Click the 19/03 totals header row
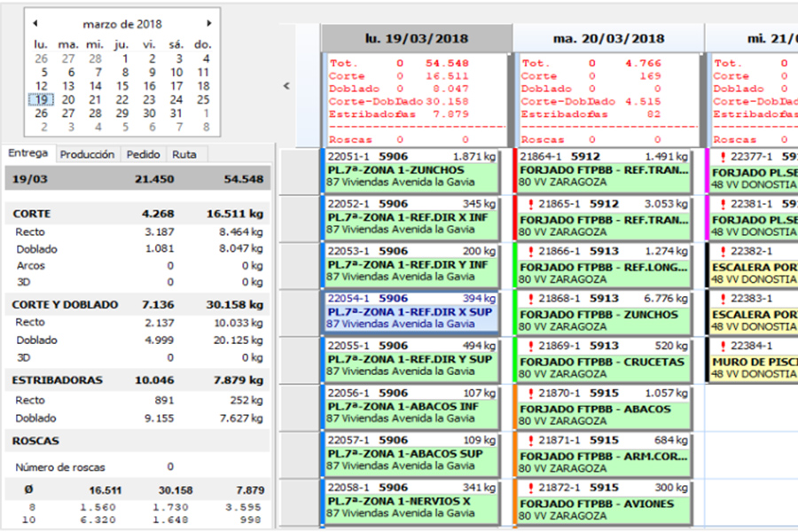The height and width of the screenshot is (532, 798). (137, 179)
